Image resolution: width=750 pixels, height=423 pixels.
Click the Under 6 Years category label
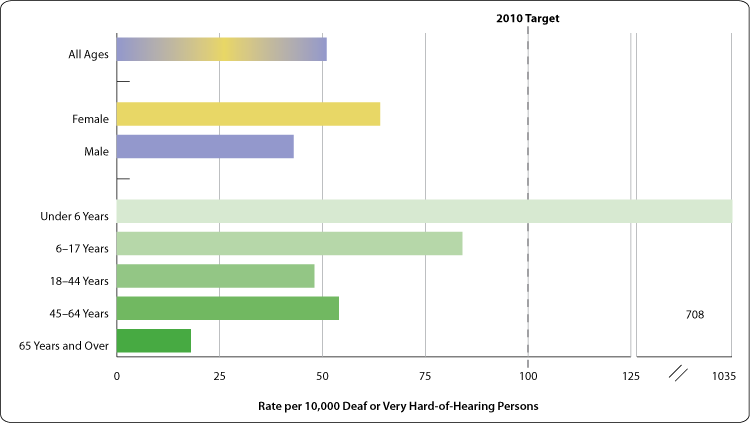[x=74, y=212]
